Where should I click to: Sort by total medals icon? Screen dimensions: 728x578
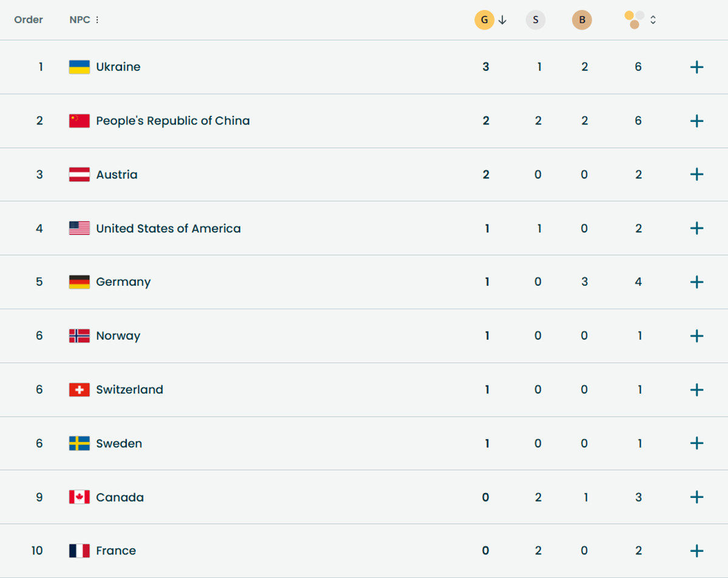tap(634, 19)
